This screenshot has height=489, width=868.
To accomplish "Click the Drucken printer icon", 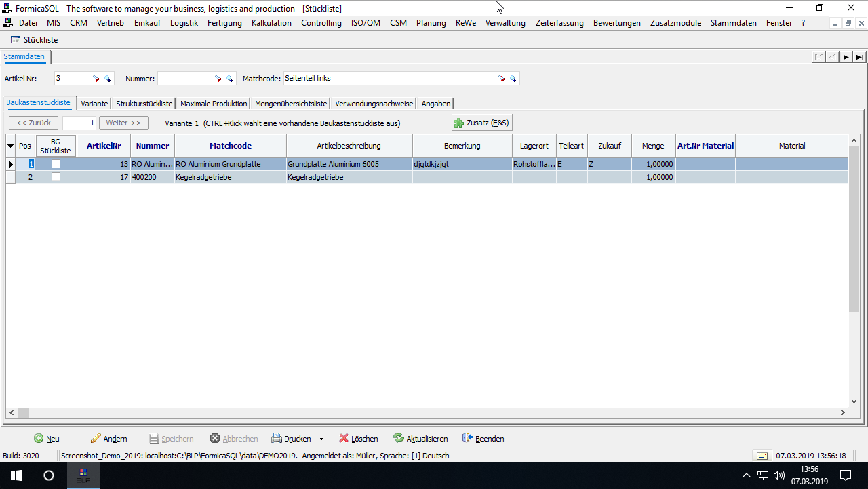I will tap(276, 438).
